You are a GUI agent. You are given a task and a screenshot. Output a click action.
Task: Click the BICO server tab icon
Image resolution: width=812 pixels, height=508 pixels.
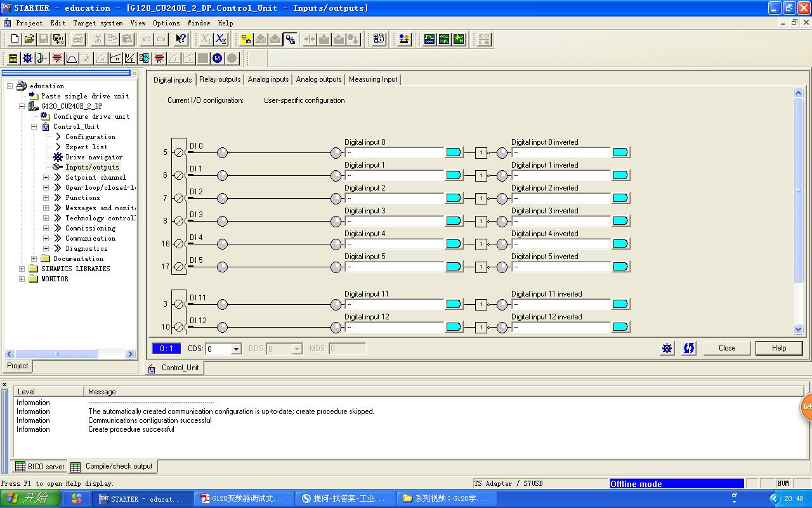(x=20, y=467)
